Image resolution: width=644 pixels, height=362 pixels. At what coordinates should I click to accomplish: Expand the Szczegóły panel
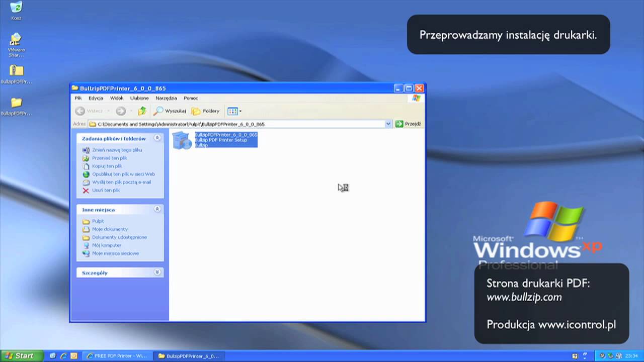(x=157, y=272)
